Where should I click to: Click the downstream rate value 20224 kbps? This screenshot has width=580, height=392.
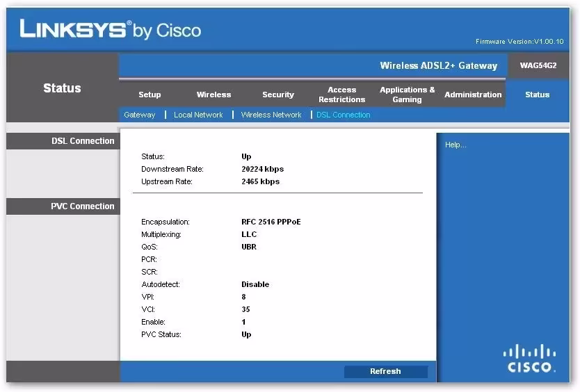point(263,169)
